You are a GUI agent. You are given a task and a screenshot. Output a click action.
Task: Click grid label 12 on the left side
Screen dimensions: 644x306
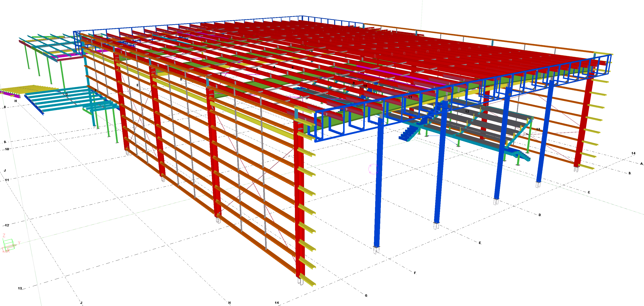pyautogui.click(x=7, y=225)
